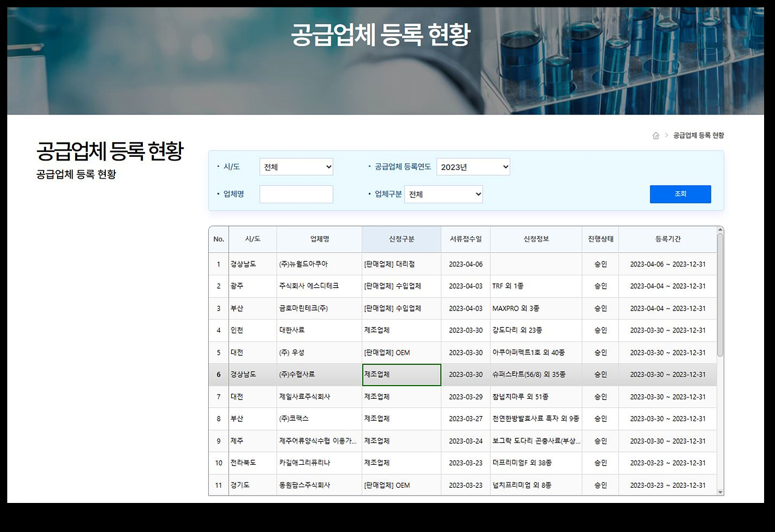This screenshot has height=532, width=775.
Task: Click the 공급업체 등록 현황 breadcrumb link
Action: pyautogui.click(x=698, y=136)
